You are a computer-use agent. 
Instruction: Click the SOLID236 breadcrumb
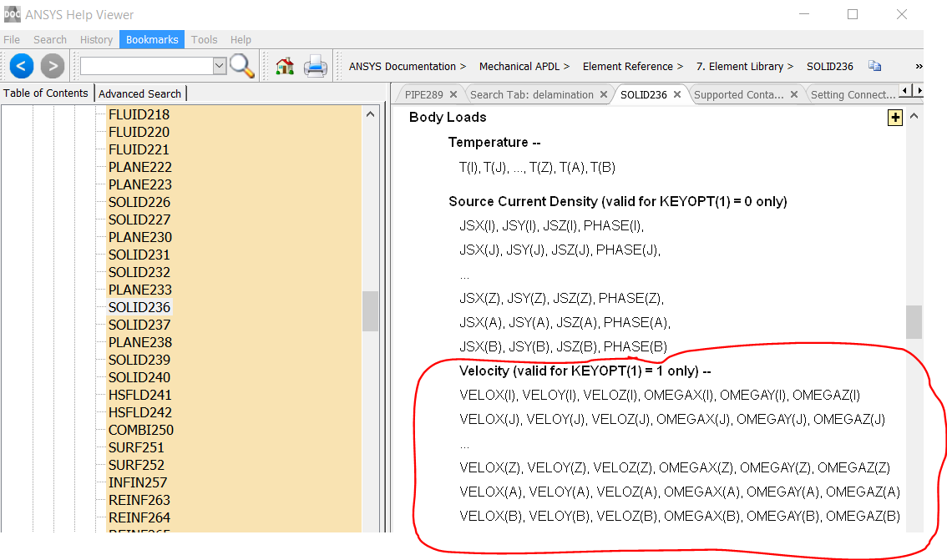pyautogui.click(x=830, y=67)
